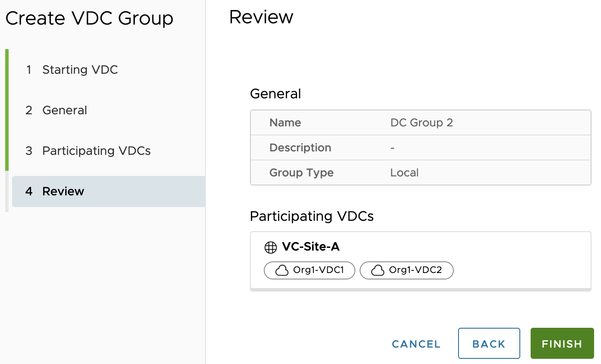Open the General wizard step
The height and width of the screenshot is (364, 601).
[x=64, y=110]
